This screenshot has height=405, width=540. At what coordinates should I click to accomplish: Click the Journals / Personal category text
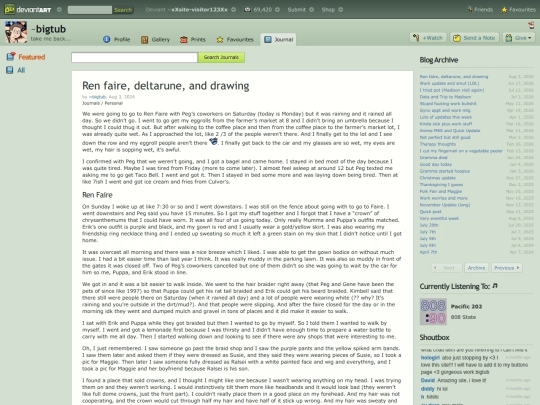[102, 103]
